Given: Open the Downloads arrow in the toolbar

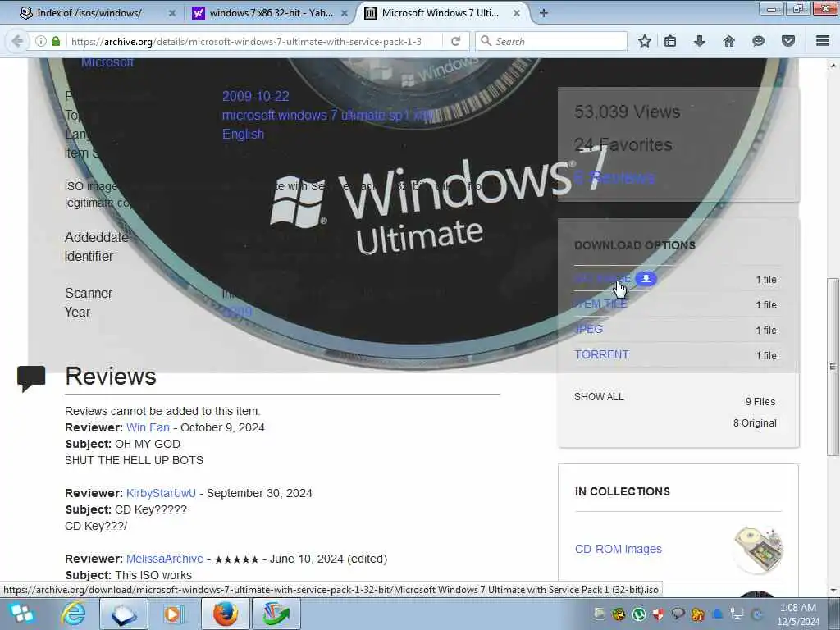Looking at the screenshot, I should click(700, 41).
